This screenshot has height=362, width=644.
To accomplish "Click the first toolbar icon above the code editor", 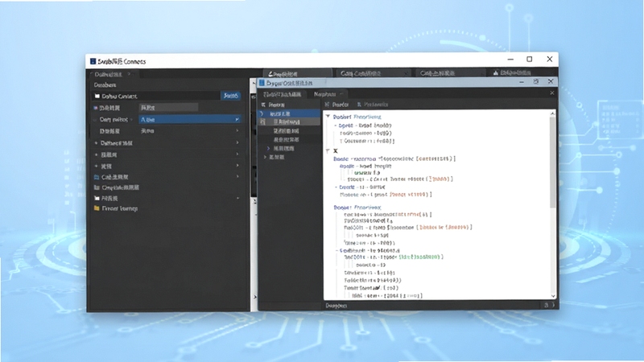I will tap(328, 105).
